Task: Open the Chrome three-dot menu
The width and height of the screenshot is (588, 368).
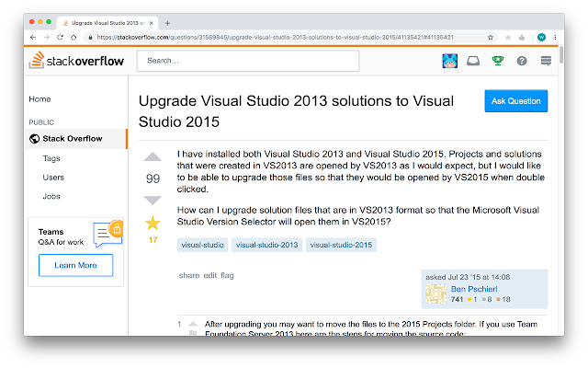Action: (x=555, y=37)
